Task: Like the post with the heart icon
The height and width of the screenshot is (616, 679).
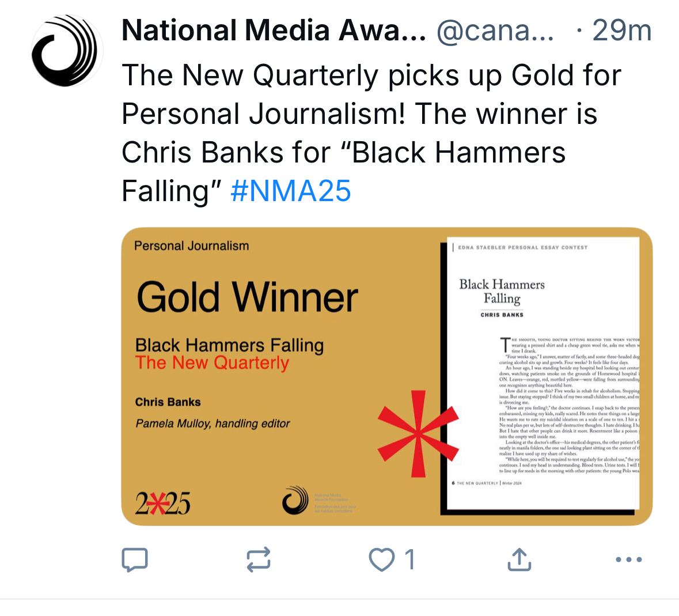Action: click(381, 560)
